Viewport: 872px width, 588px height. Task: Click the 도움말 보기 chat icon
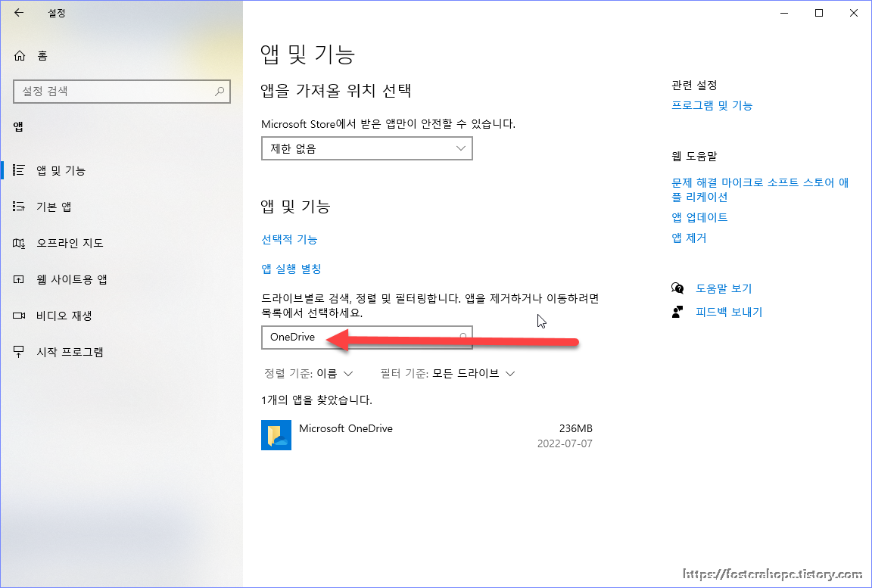click(x=677, y=288)
